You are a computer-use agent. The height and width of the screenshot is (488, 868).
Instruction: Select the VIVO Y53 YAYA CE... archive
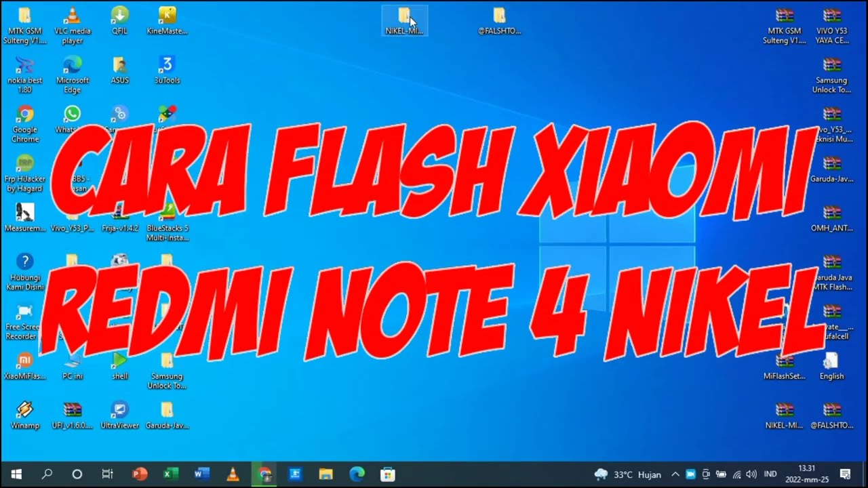832,26
